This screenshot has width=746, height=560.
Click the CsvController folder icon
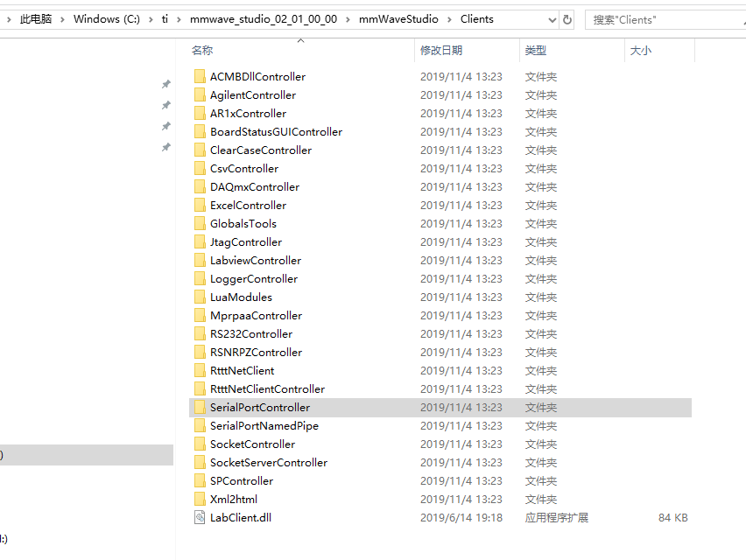point(200,168)
